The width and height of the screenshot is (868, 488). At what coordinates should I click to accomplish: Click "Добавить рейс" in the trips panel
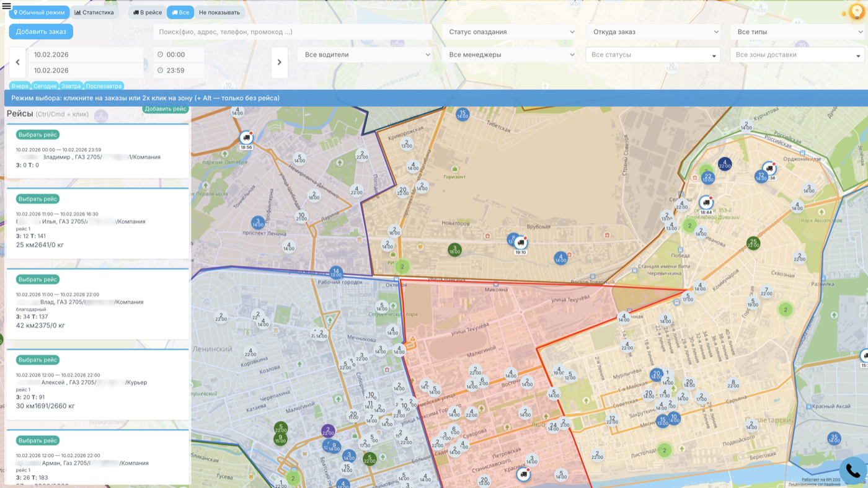166,109
